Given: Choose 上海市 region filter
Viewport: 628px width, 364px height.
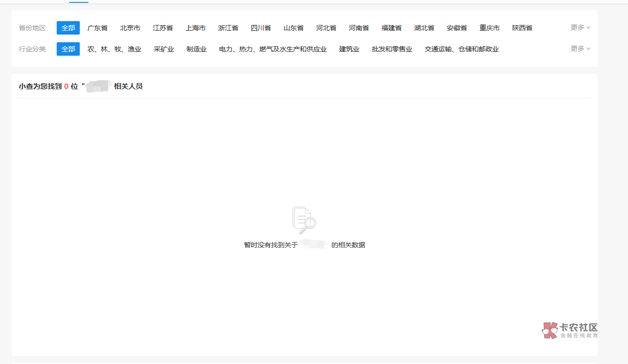Looking at the screenshot, I should (x=196, y=28).
